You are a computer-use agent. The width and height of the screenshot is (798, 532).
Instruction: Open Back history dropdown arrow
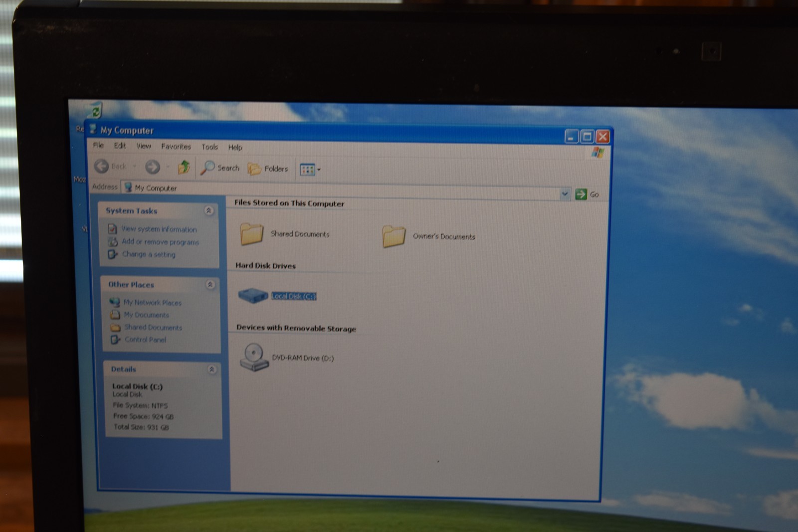pyautogui.click(x=135, y=167)
